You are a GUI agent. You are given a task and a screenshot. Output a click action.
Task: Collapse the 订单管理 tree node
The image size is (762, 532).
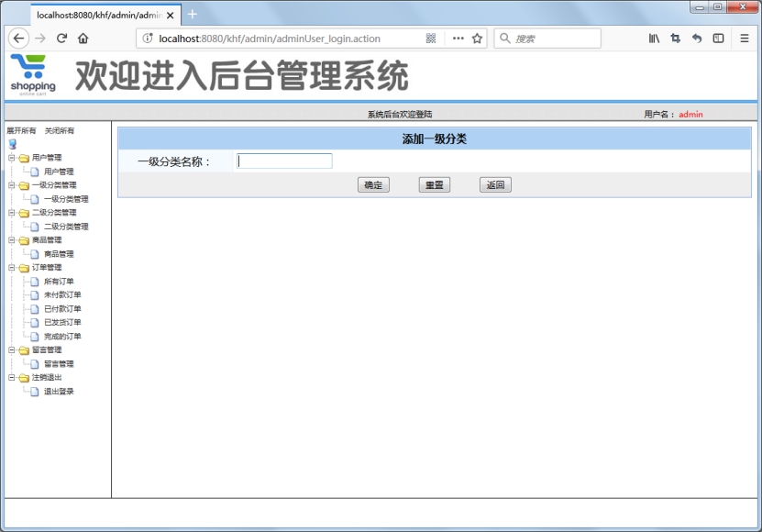click(12, 268)
